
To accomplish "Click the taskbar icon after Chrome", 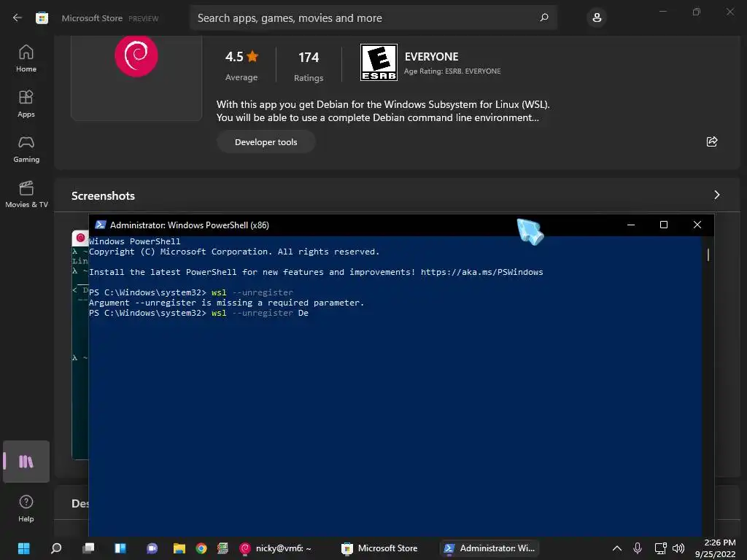I will point(223,548).
